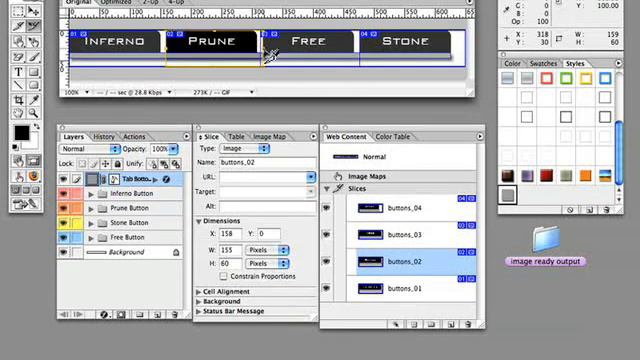
Task: Toggle visibility of buttons_04 slice
Action: pos(327,208)
